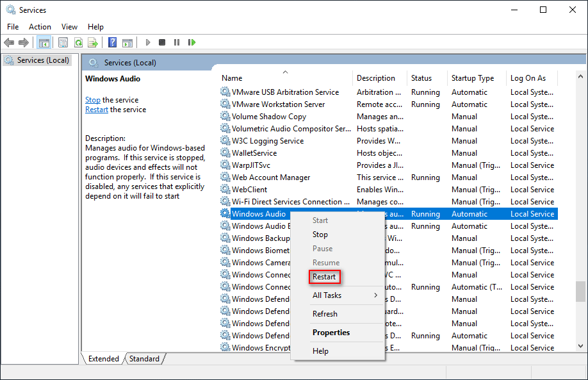The width and height of the screenshot is (588, 380).
Task: Click the Stop the service link
Action: tap(93, 100)
